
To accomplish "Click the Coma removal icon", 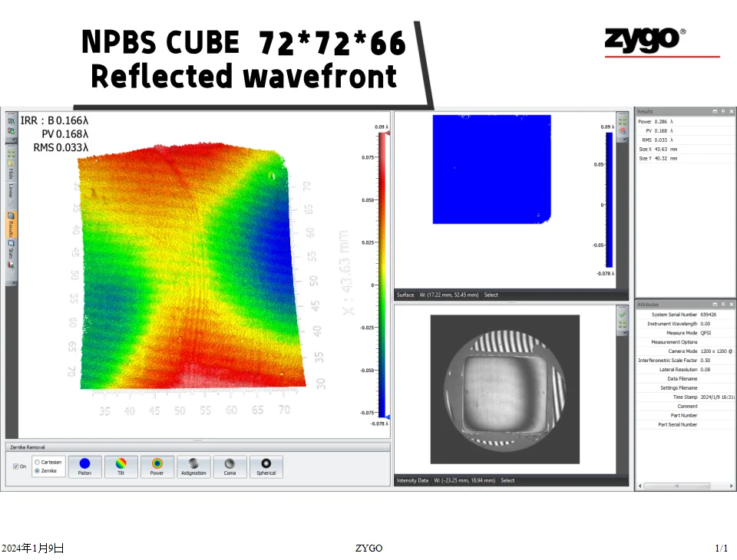I will (230, 466).
